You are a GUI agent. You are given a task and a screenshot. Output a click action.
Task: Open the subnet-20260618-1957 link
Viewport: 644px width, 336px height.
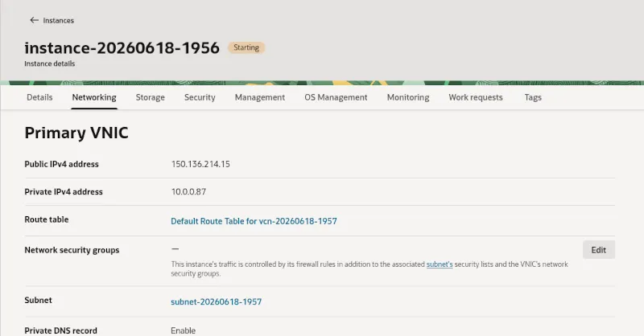(x=216, y=301)
